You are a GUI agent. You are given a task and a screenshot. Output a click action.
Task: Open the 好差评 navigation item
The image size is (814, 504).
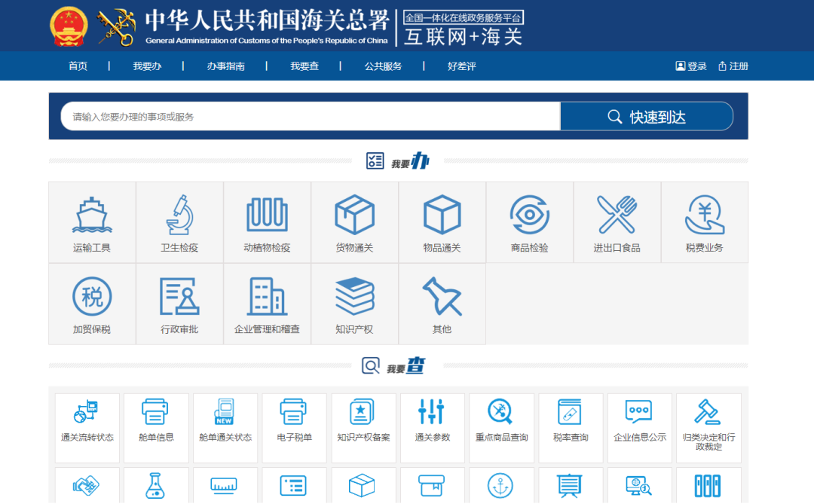pyautogui.click(x=461, y=66)
